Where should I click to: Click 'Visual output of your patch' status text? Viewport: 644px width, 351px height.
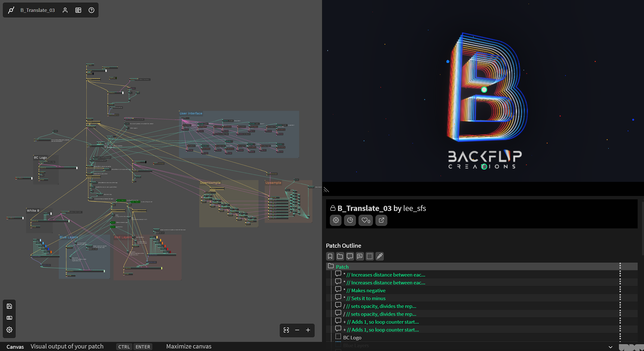(x=67, y=346)
